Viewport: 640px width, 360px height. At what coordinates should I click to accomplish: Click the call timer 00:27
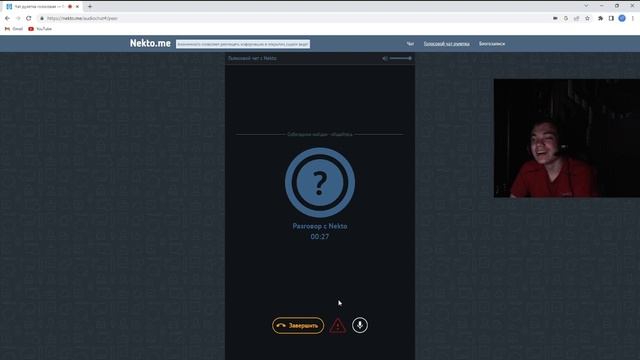coord(320,237)
